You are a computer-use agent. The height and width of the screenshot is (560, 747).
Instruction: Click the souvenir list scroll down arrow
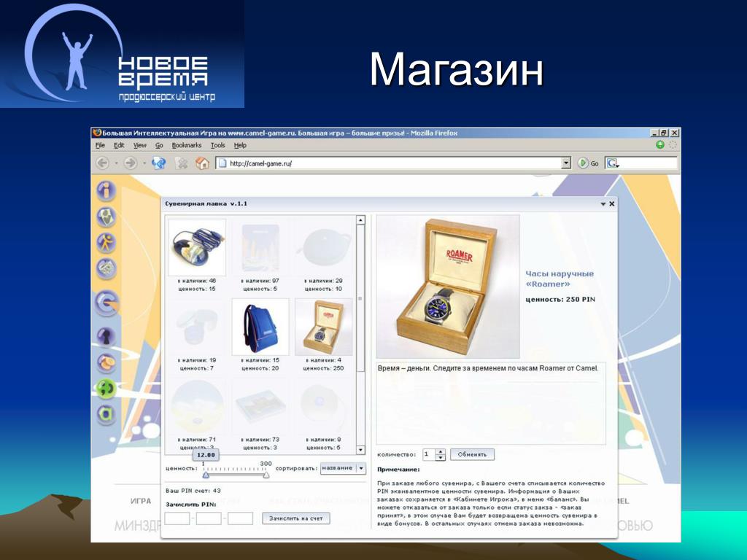(x=360, y=450)
